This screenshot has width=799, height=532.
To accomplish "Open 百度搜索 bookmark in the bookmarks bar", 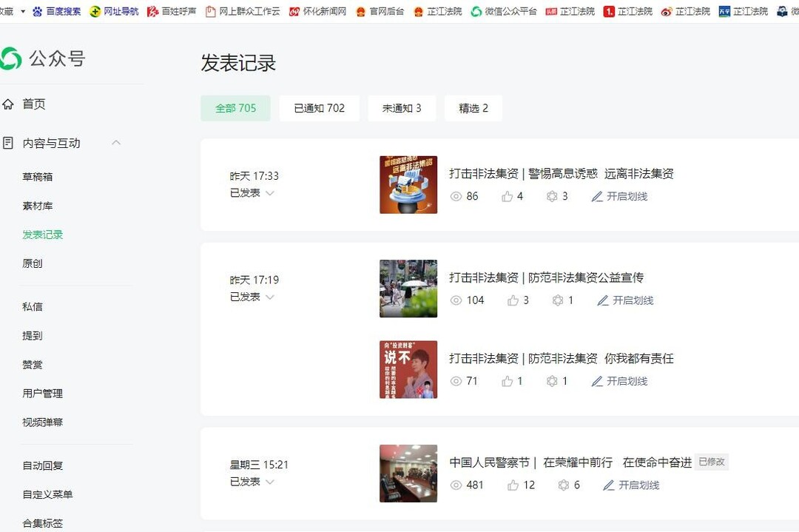I will (x=57, y=11).
